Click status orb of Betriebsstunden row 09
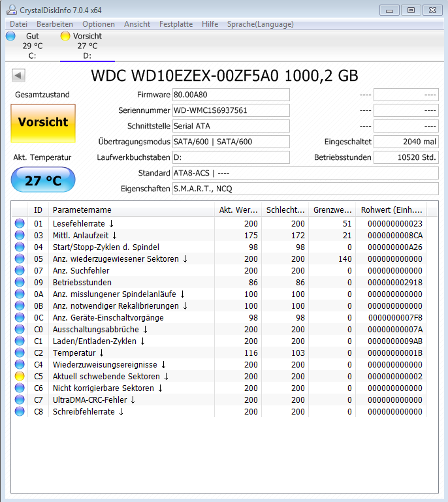 click(x=20, y=283)
